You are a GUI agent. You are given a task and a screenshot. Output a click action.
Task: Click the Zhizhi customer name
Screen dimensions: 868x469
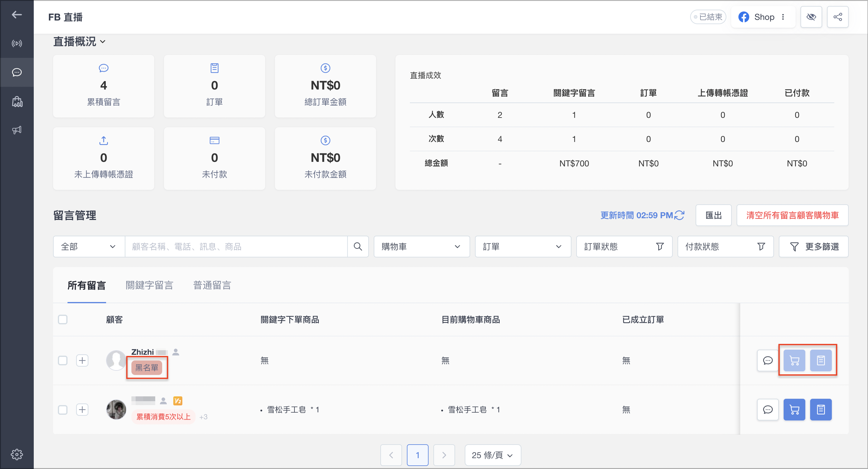[143, 352]
